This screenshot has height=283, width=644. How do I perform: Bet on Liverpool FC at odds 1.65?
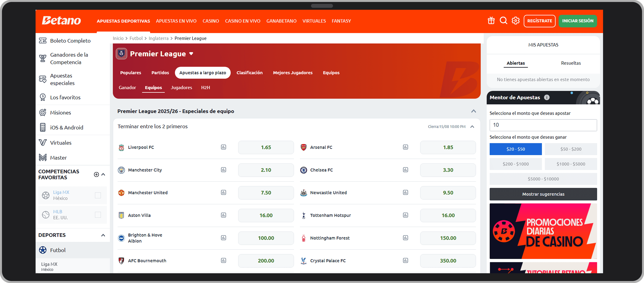(x=266, y=147)
